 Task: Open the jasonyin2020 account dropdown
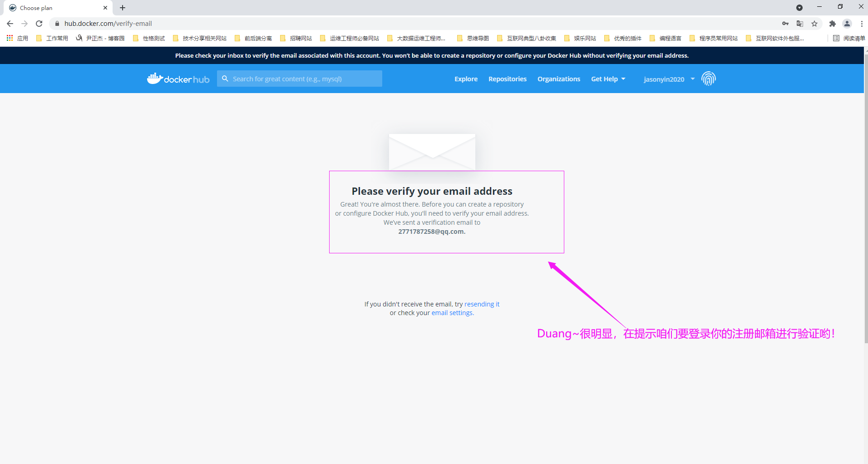pyautogui.click(x=669, y=79)
